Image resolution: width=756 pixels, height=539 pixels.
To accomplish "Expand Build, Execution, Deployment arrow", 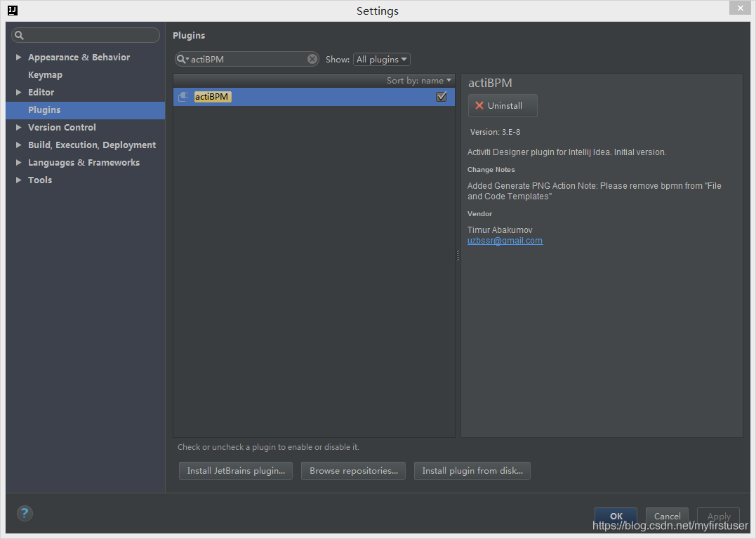I will point(18,145).
